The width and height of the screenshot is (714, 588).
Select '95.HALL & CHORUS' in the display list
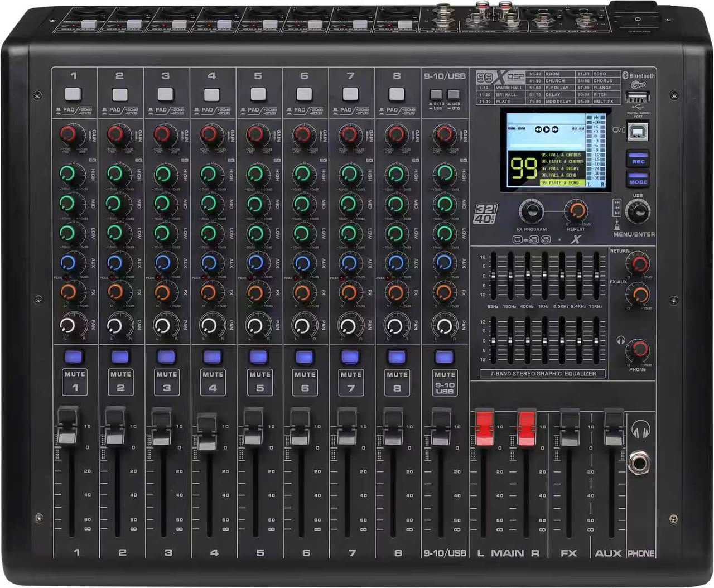click(x=561, y=155)
